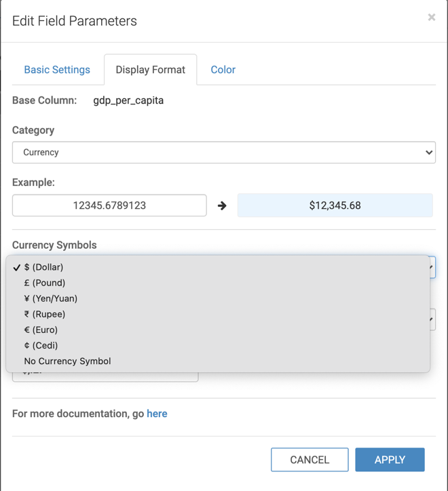Click the dropdown arrow peeking right of the list
The width and height of the screenshot is (448, 491).
point(432,319)
